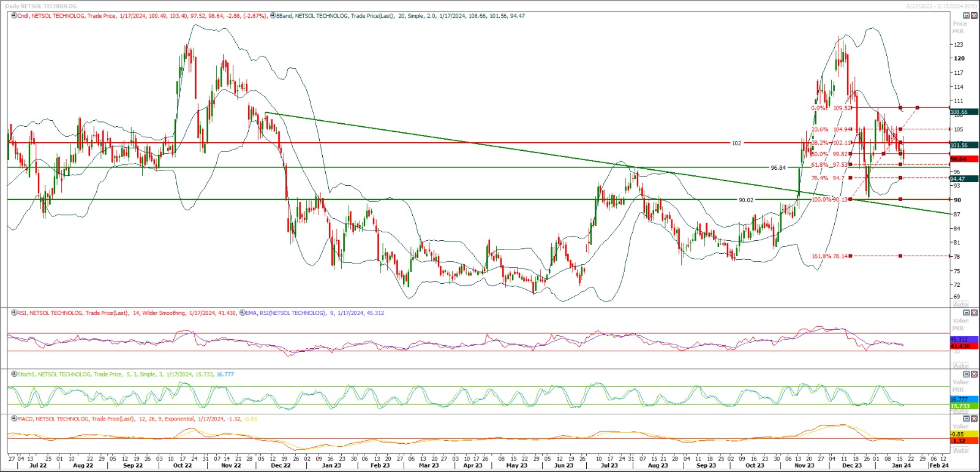980x472 pixels.
Task: Toggle Auto scaling on the MACD pane
Action: click(960, 450)
